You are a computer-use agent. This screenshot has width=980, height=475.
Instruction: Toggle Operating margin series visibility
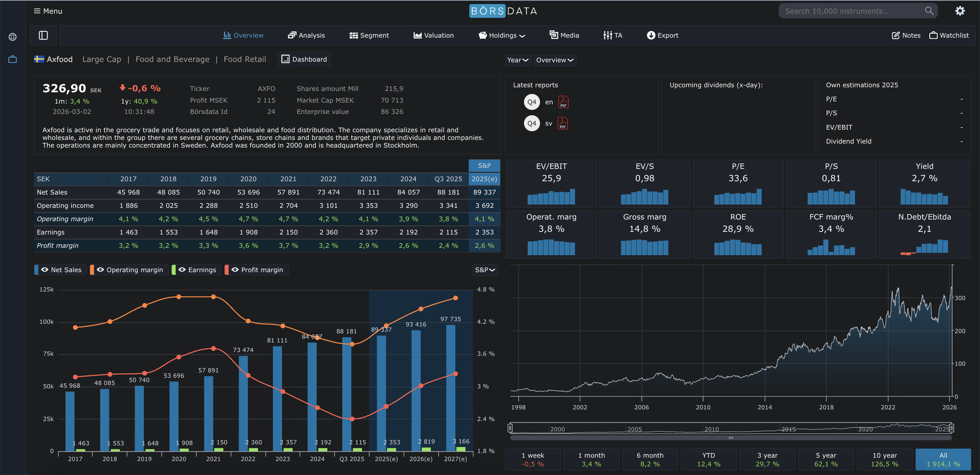click(130, 269)
